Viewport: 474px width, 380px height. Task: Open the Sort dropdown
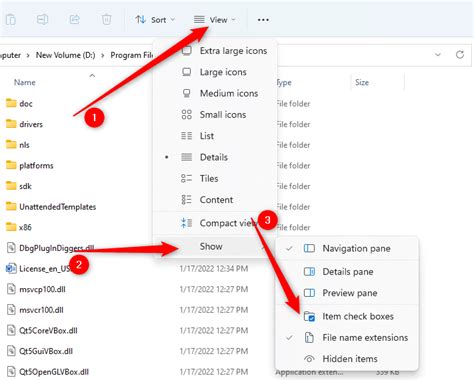pyautogui.click(x=155, y=20)
